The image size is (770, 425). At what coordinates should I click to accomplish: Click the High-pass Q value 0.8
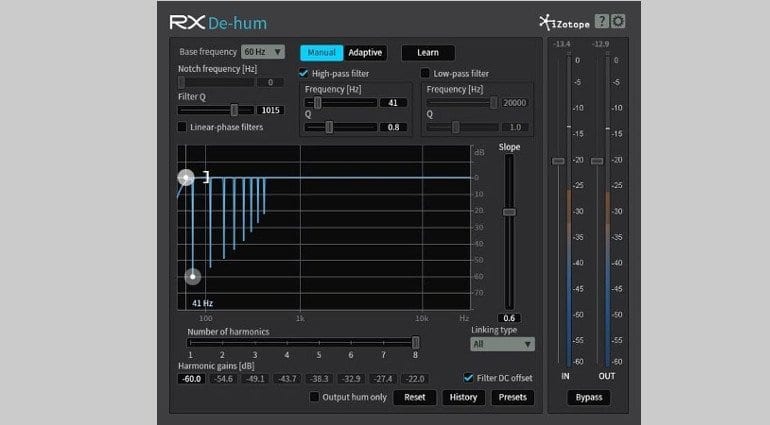(x=393, y=127)
